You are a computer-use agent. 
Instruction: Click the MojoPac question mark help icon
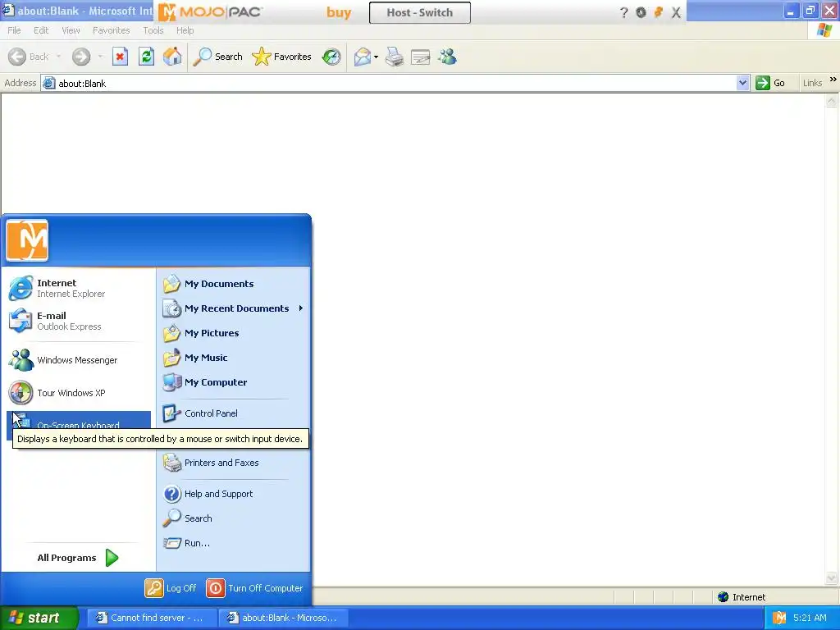point(623,12)
